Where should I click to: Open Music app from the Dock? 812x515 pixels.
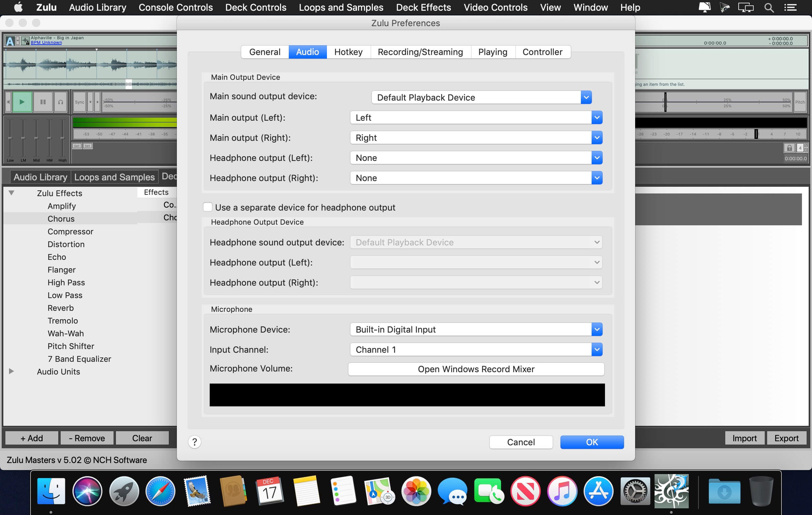click(562, 491)
